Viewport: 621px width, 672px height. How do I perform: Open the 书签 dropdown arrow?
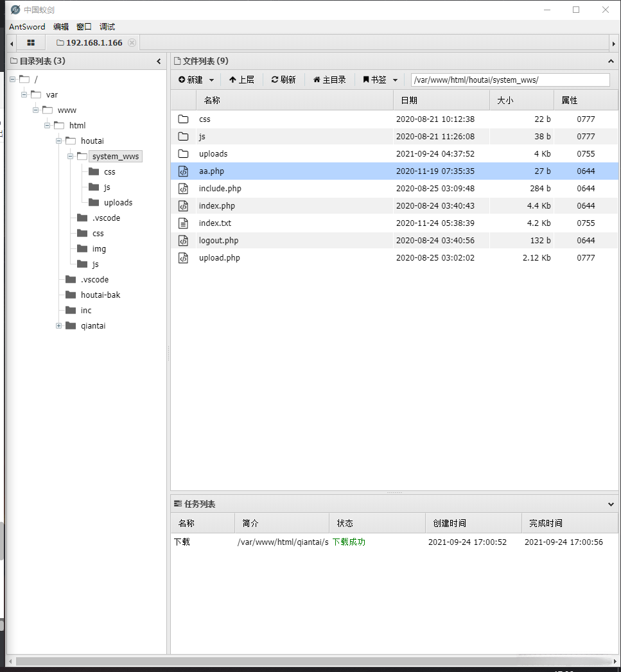395,80
